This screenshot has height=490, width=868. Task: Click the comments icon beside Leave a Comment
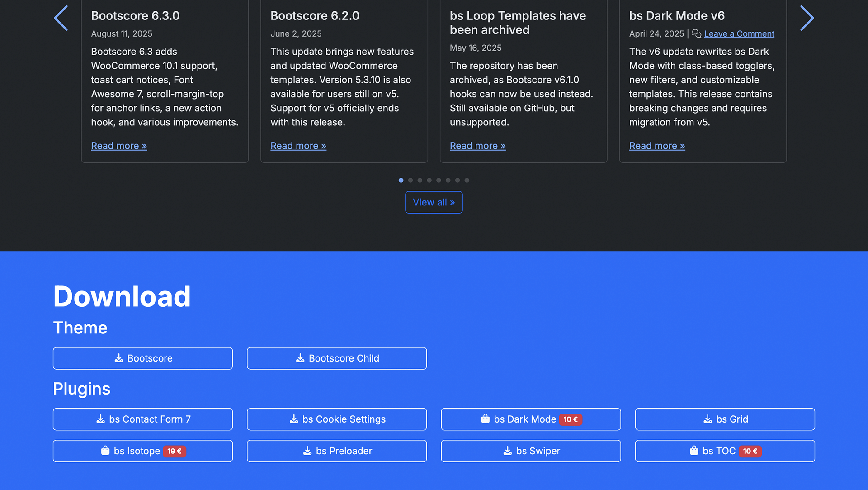696,33
